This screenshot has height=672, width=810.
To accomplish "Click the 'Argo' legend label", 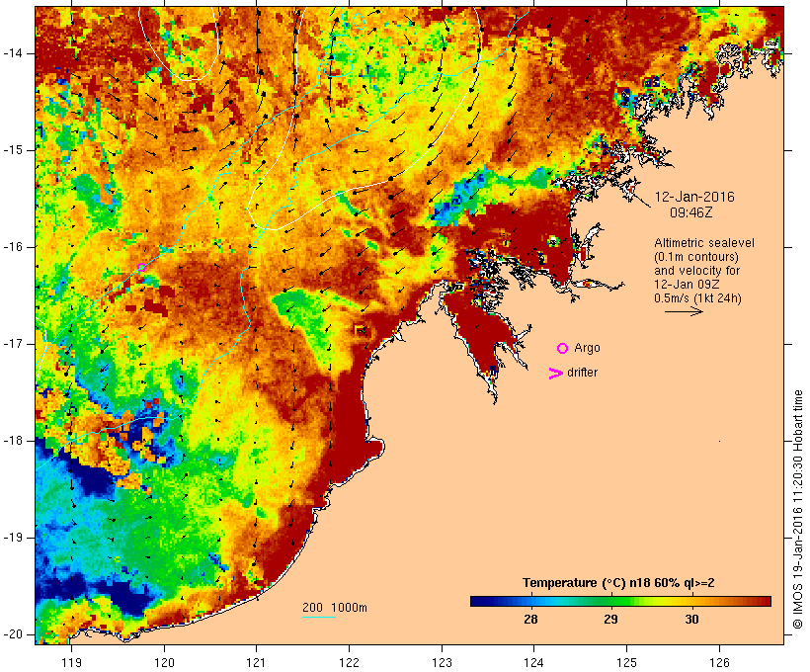I will coord(588,349).
